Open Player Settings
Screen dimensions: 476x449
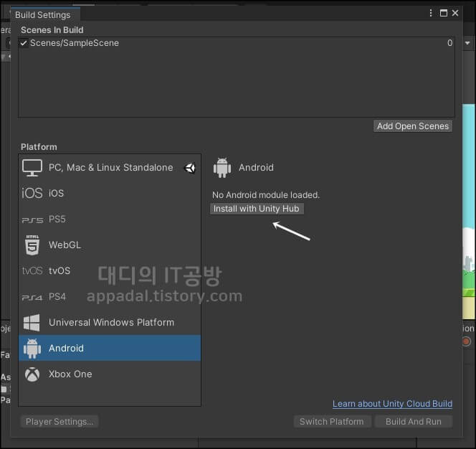(59, 422)
